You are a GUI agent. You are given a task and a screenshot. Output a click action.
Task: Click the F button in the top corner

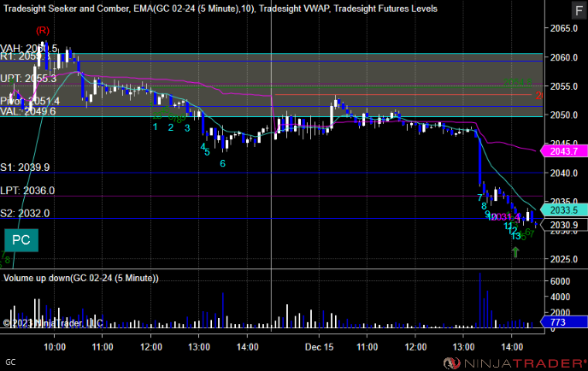579,9
